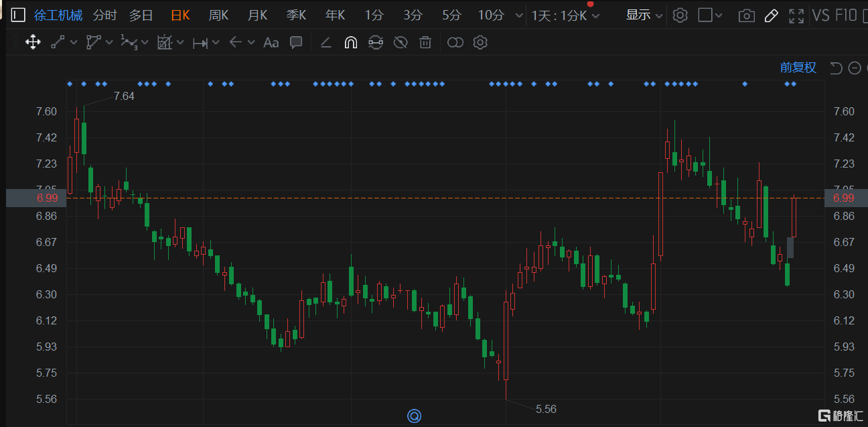Click the 7.64 high price label

point(124,96)
